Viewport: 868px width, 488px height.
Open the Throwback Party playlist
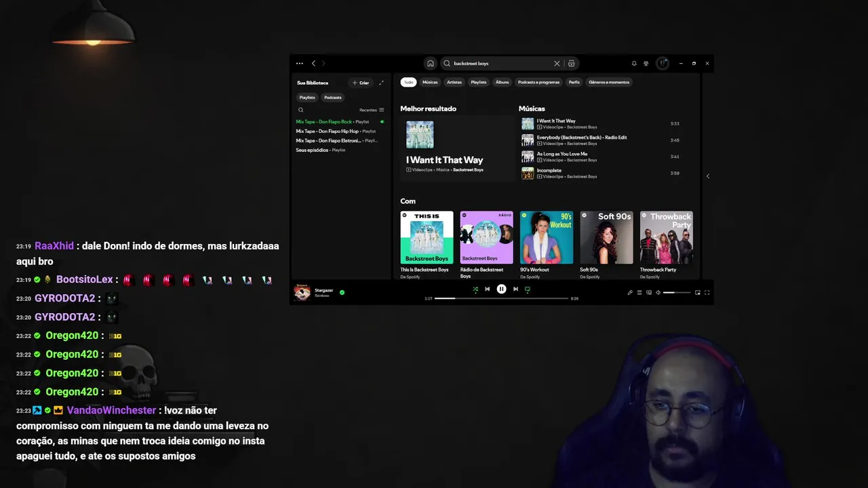pyautogui.click(x=667, y=244)
